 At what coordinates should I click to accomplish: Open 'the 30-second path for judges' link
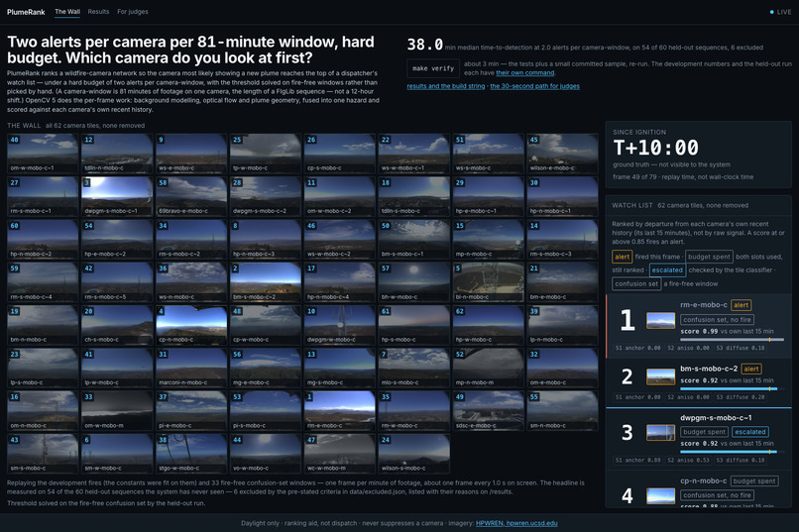(534, 86)
